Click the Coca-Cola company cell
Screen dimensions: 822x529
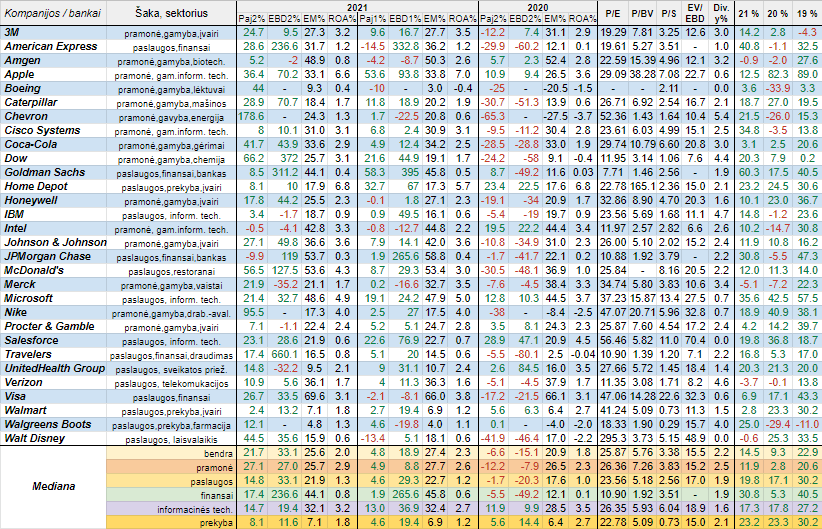53,144
